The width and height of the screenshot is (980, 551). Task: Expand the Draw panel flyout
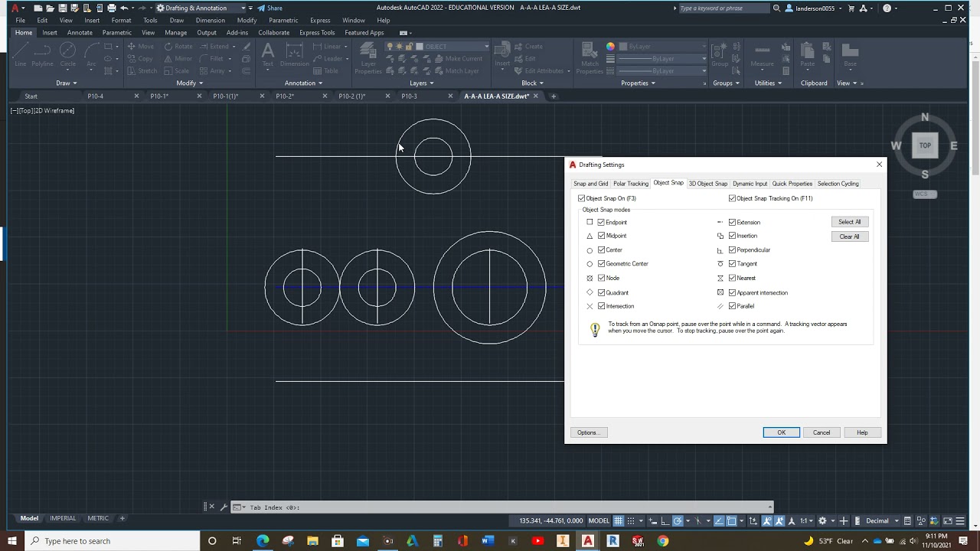(x=66, y=83)
